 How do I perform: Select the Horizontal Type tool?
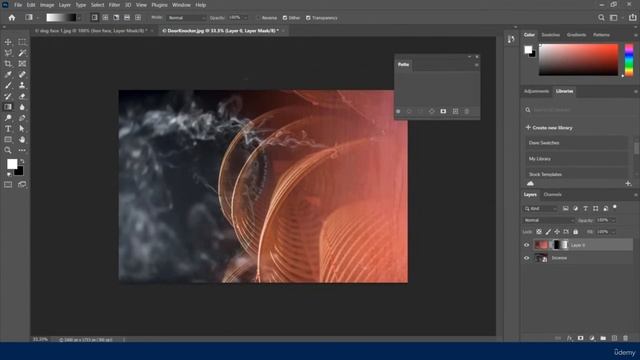coord(8,129)
